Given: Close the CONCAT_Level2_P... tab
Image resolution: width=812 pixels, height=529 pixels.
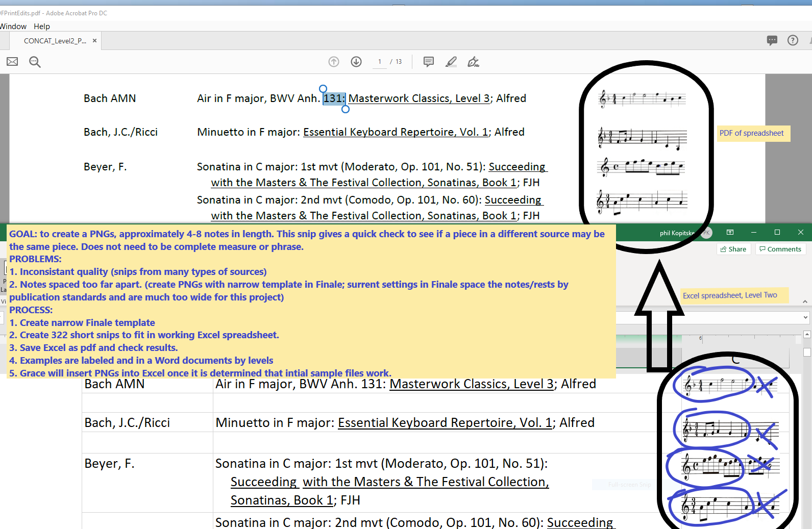Looking at the screenshot, I should click(94, 41).
